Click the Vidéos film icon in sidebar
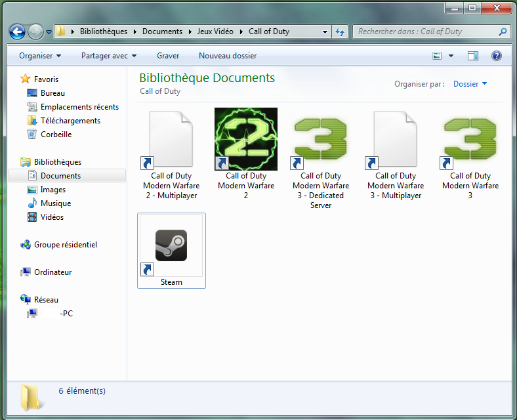This screenshot has height=420, width=517. click(x=32, y=217)
